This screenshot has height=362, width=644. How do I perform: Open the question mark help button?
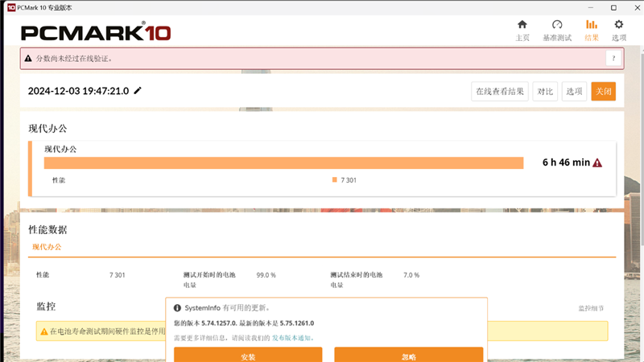click(x=613, y=58)
